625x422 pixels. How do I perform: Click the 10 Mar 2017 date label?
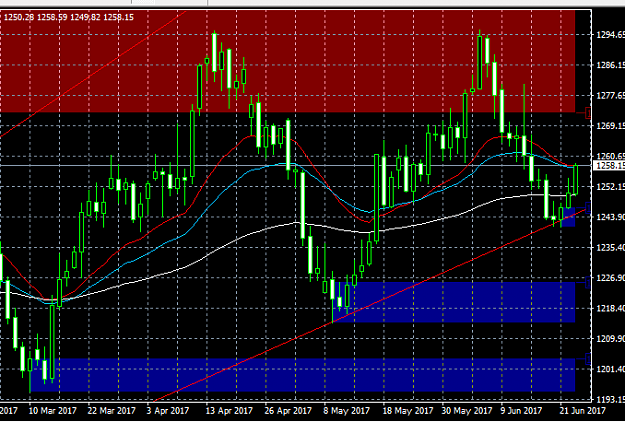pos(53,410)
